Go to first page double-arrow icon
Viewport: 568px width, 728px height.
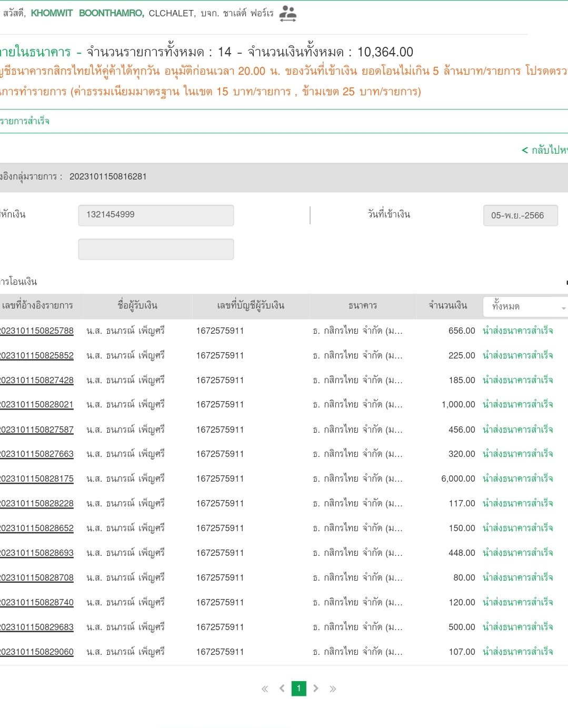(265, 689)
